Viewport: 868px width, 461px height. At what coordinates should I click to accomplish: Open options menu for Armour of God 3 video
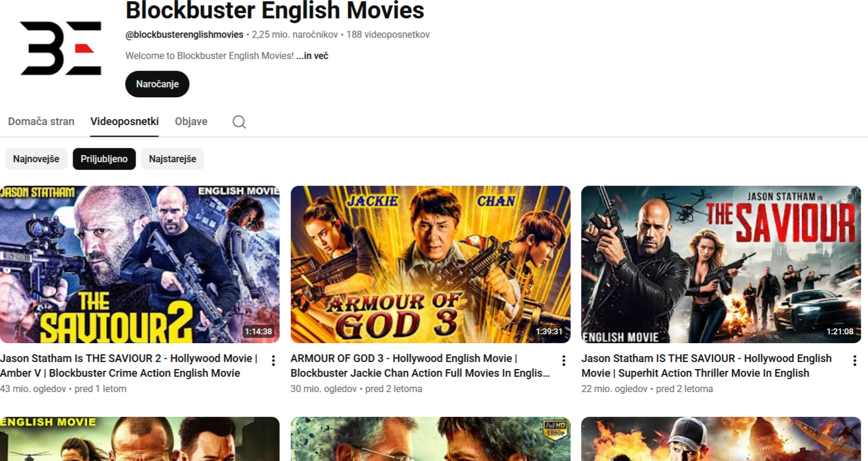pyautogui.click(x=564, y=361)
